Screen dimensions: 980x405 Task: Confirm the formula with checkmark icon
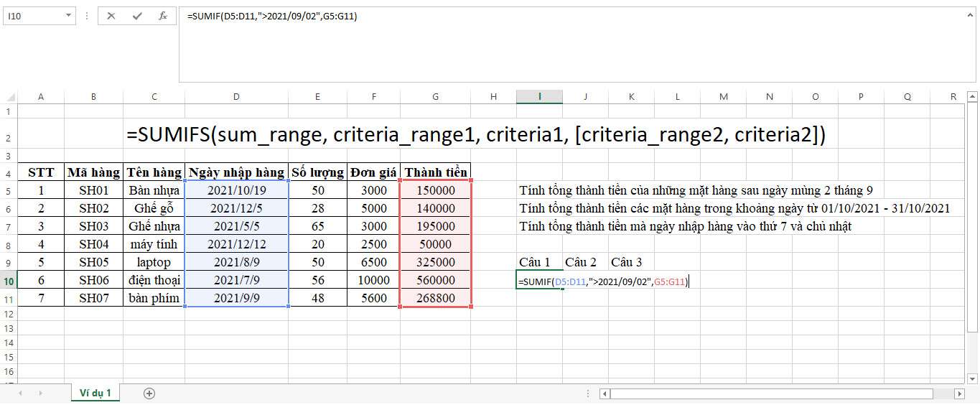[x=137, y=16]
